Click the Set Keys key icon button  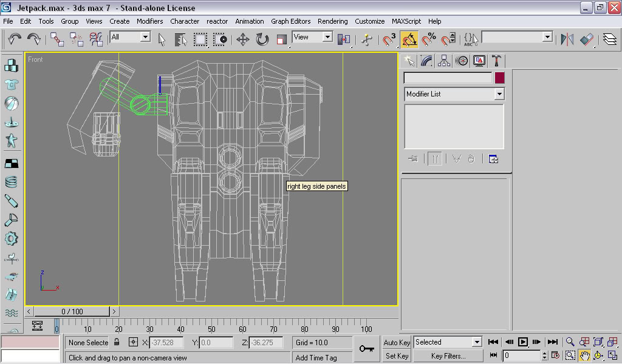[x=366, y=349]
